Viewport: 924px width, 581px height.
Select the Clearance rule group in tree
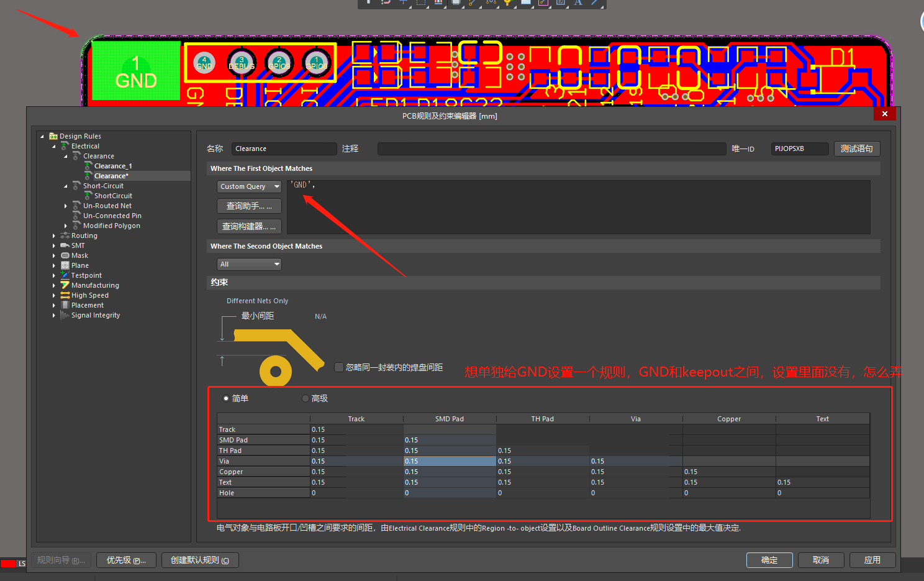pyautogui.click(x=99, y=156)
